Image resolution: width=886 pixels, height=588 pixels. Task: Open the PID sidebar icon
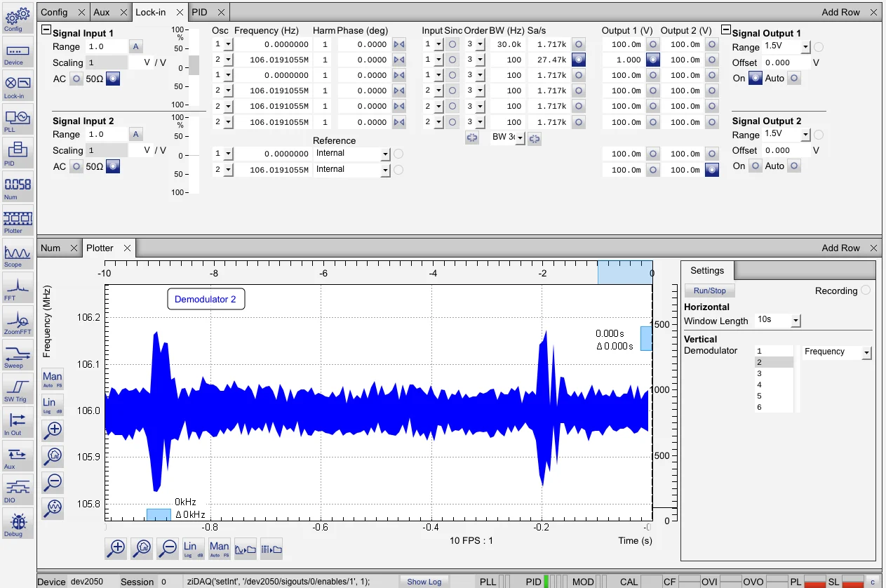(x=17, y=154)
